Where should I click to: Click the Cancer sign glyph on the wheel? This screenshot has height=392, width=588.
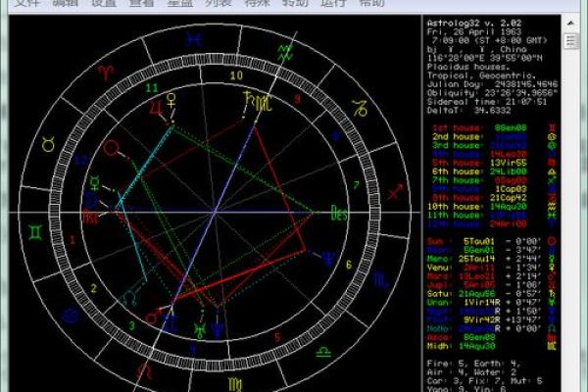[70, 317]
